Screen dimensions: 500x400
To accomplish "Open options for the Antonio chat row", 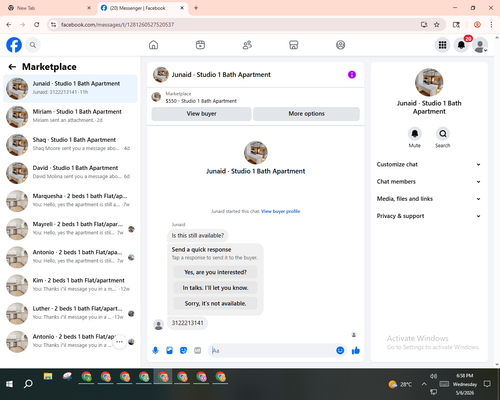I will coord(119,342).
